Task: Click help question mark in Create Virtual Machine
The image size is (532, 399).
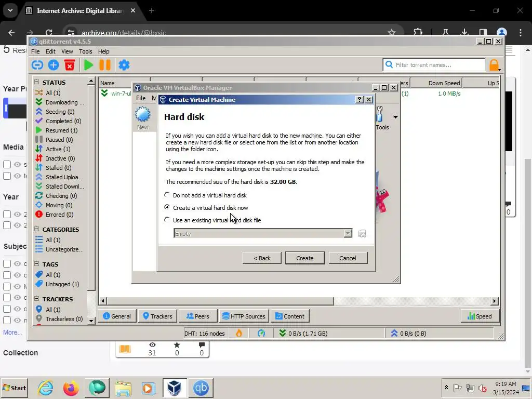Action: [x=360, y=99]
